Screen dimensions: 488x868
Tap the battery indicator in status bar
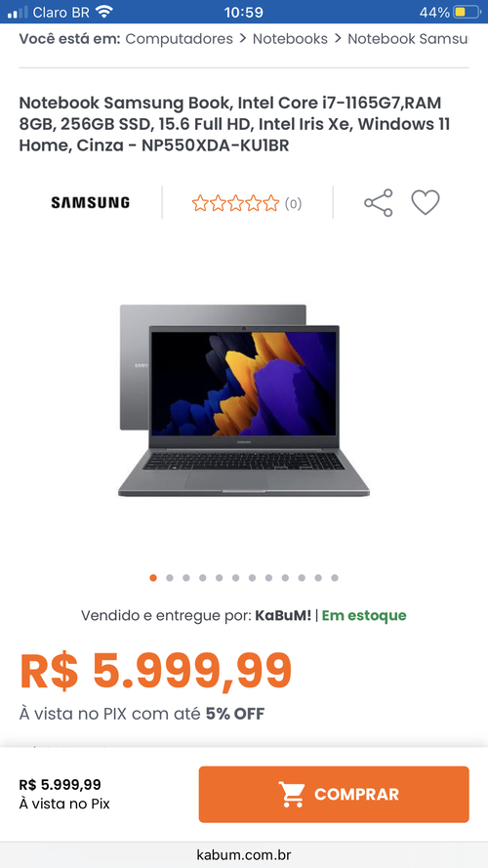467,12
